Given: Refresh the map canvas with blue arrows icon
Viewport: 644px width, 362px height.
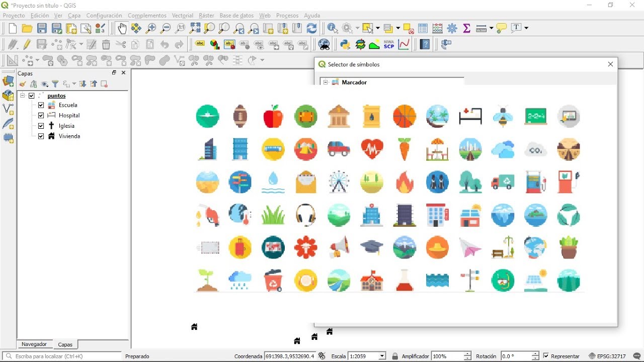Looking at the screenshot, I should (x=312, y=29).
